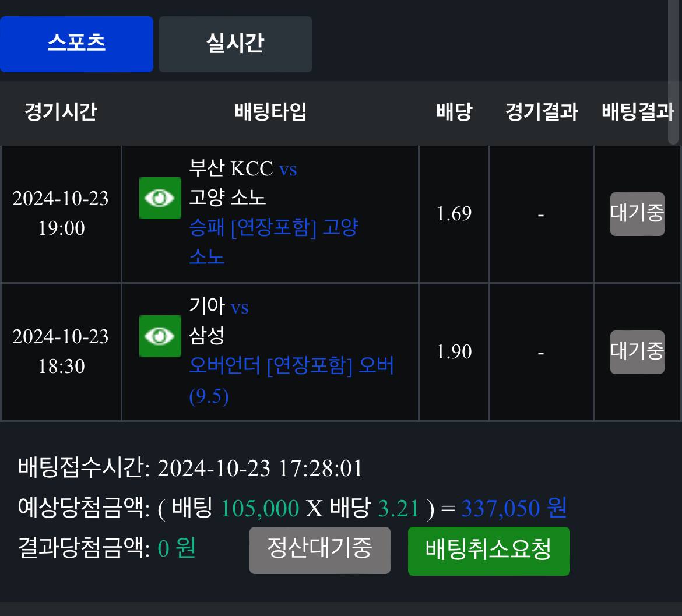This screenshot has width=682, height=616.
Task: Click the 배팅결과 column header
Action: (637, 112)
